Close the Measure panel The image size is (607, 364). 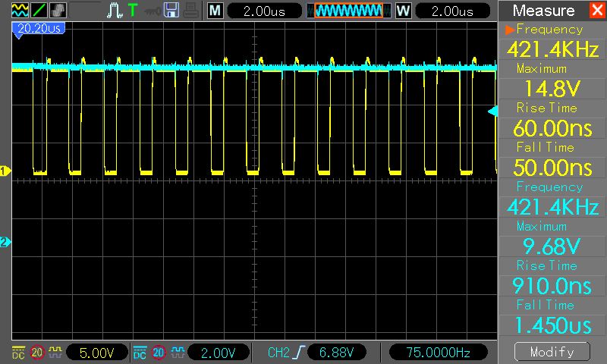[597, 10]
